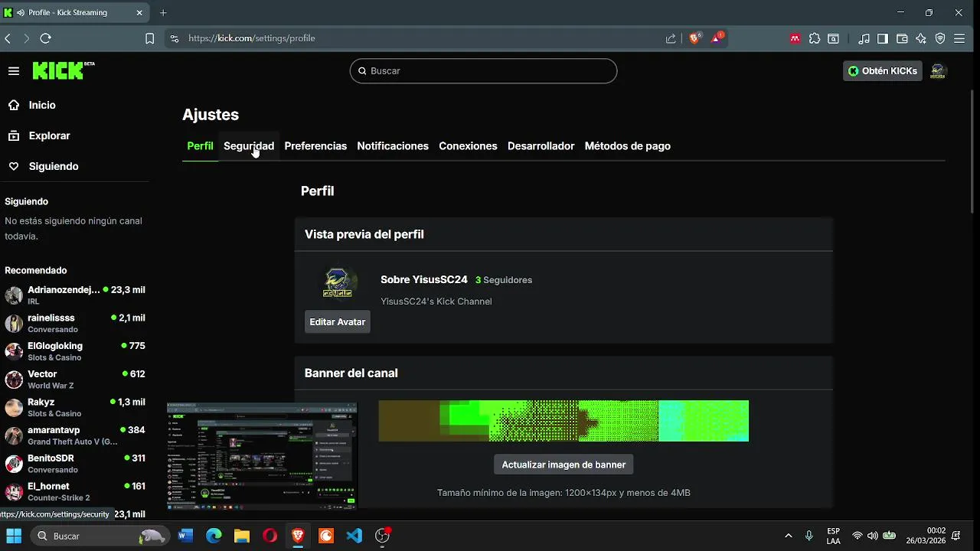980x551 pixels.
Task: Open Microsoft Edge from taskbar
Action: (214, 536)
